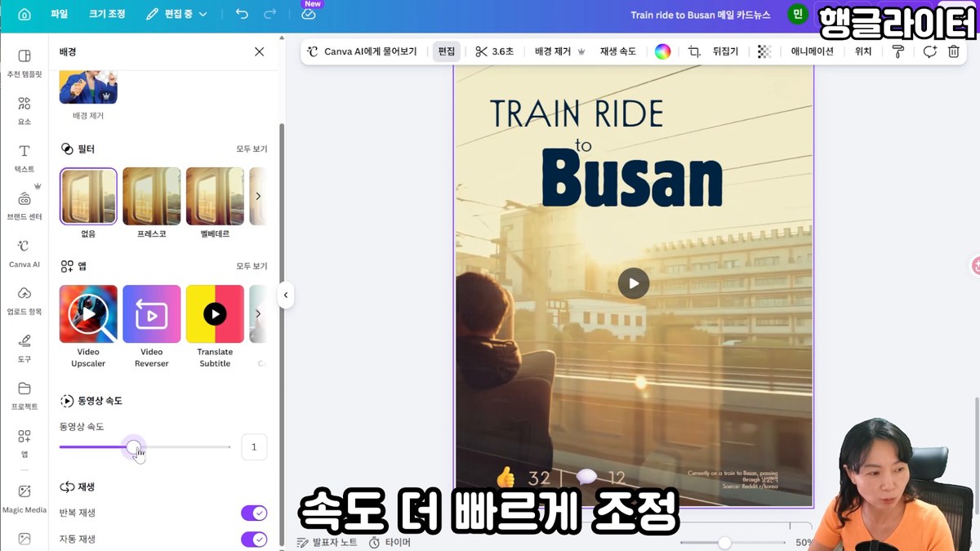Show more filters with the arrow

coord(258,196)
